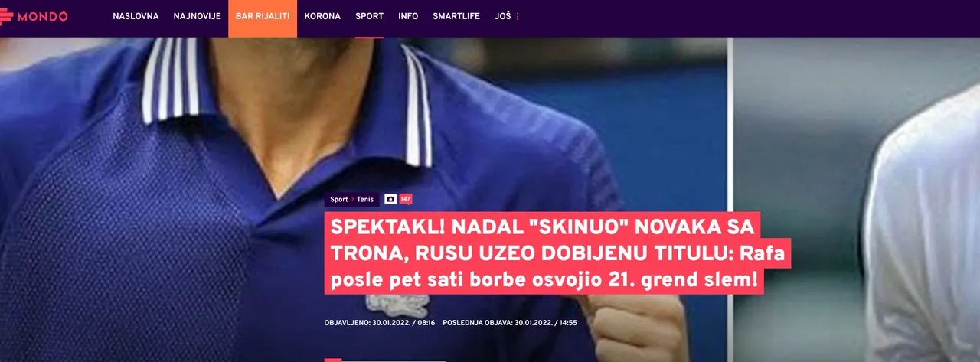The width and height of the screenshot is (980, 362).
Task: Click the Tenis breadcrumb link
Action: (x=365, y=200)
